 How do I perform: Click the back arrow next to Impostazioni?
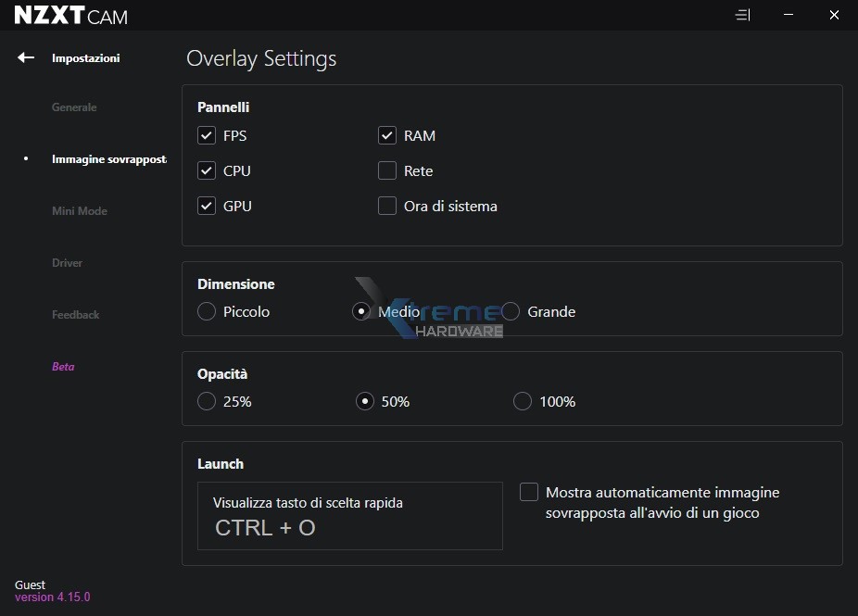pyautogui.click(x=26, y=57)
